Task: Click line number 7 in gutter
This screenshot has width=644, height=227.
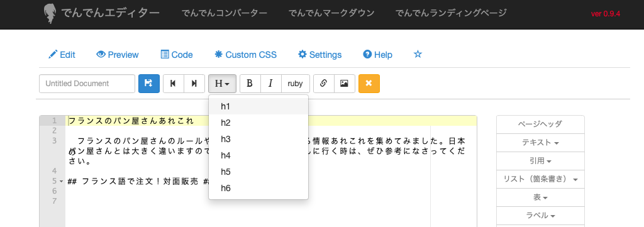Action: tap(54, 201)
